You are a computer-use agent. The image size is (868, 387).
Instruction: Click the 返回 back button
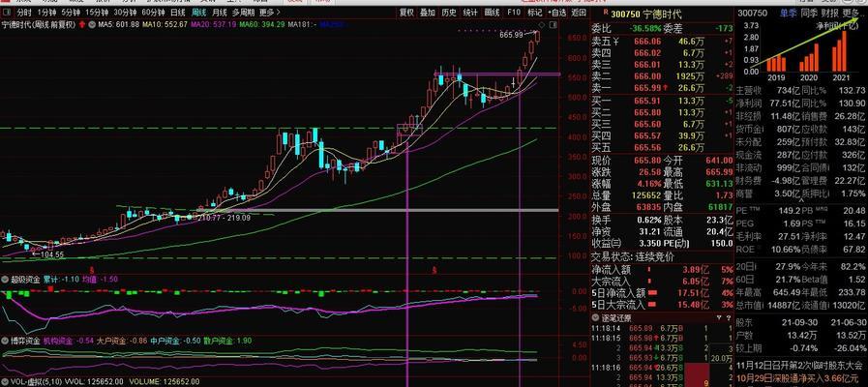tap(579, 13)
